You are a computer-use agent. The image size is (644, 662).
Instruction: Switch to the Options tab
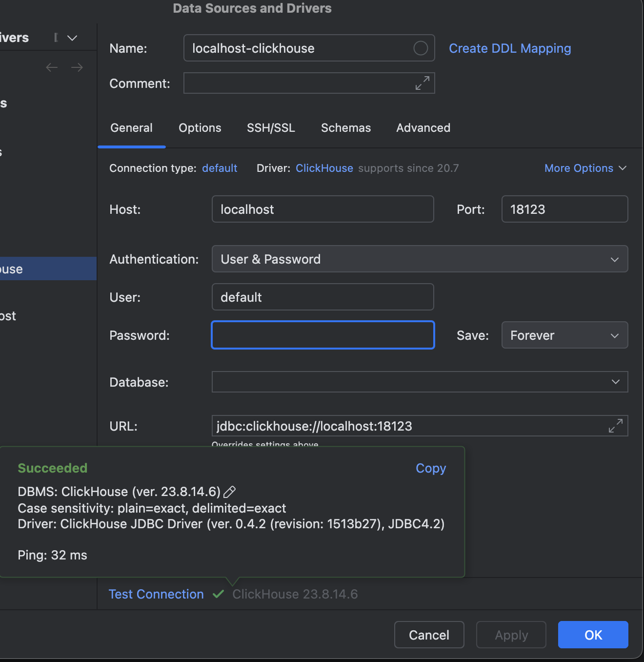[200, 128]
